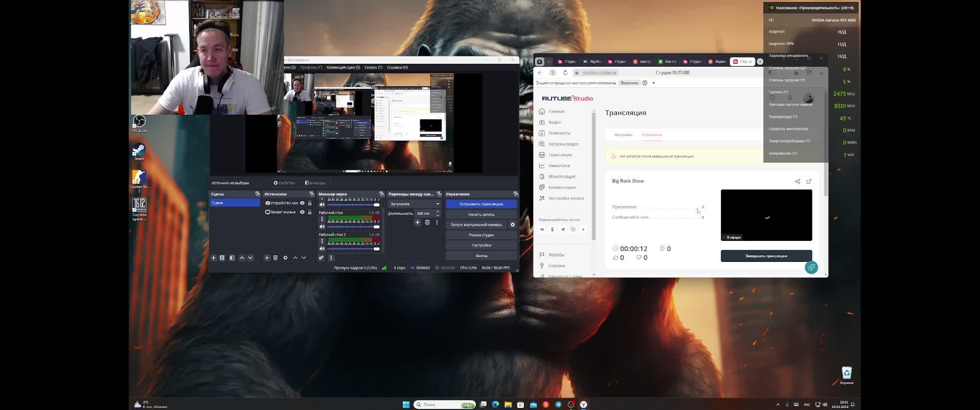
Task: Lock the Устройство захвата source
Action: [x=310, y=203]
